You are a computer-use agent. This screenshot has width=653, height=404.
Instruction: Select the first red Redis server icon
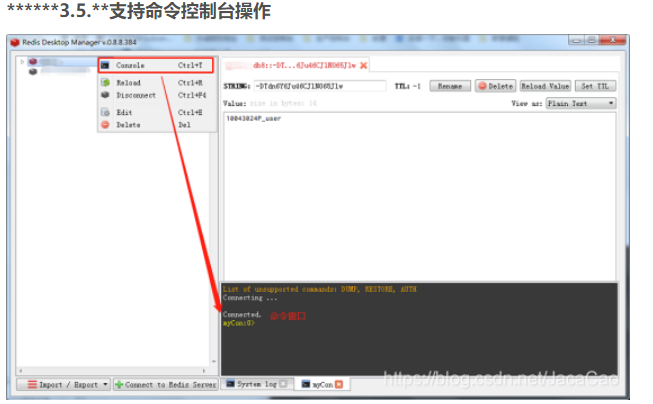pos(33,62)
